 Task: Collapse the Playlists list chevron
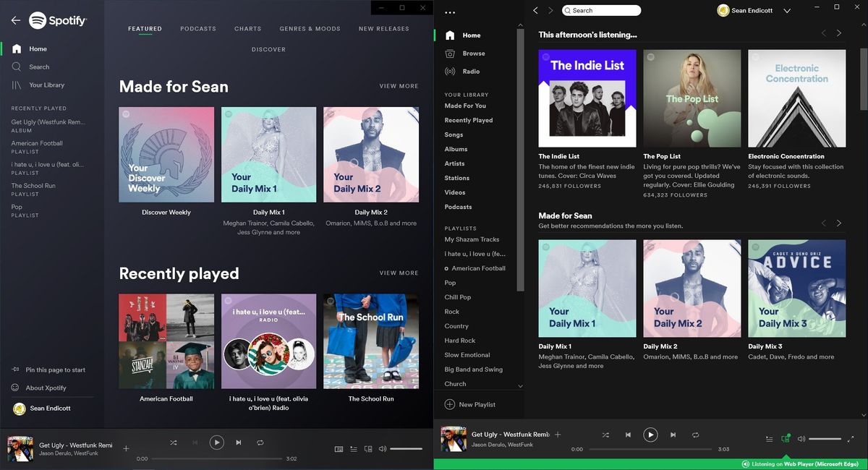pos(520,385)
